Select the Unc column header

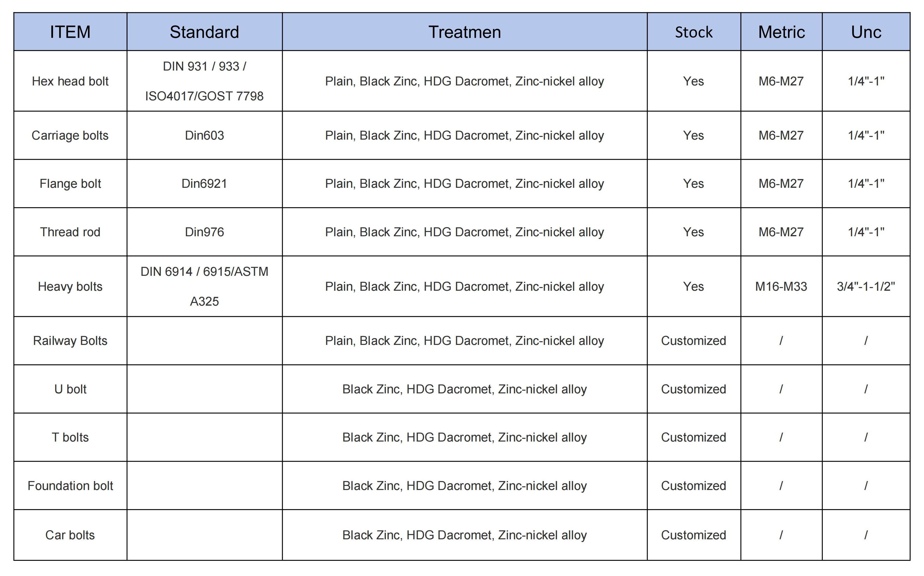point(866,32)
